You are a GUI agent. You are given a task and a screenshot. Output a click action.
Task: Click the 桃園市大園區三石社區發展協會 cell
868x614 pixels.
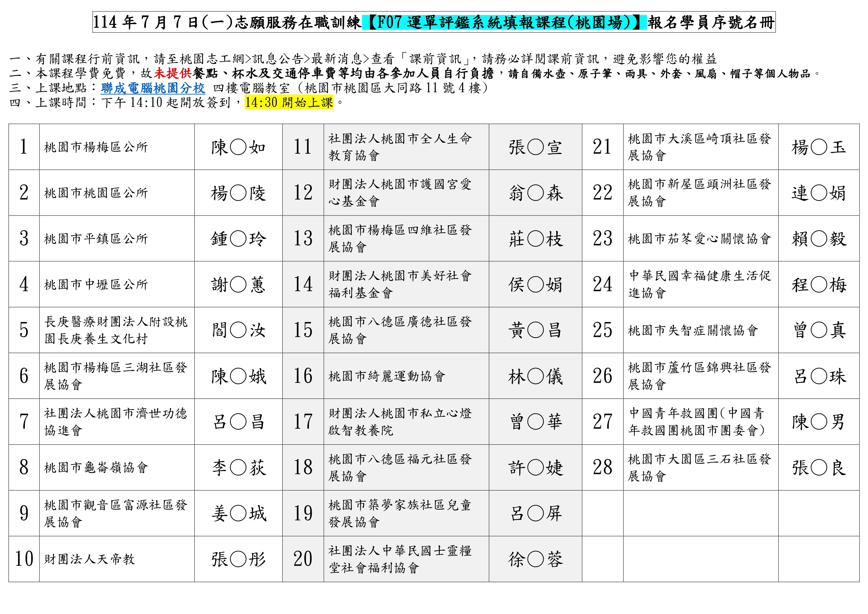[x=701, y=467]
